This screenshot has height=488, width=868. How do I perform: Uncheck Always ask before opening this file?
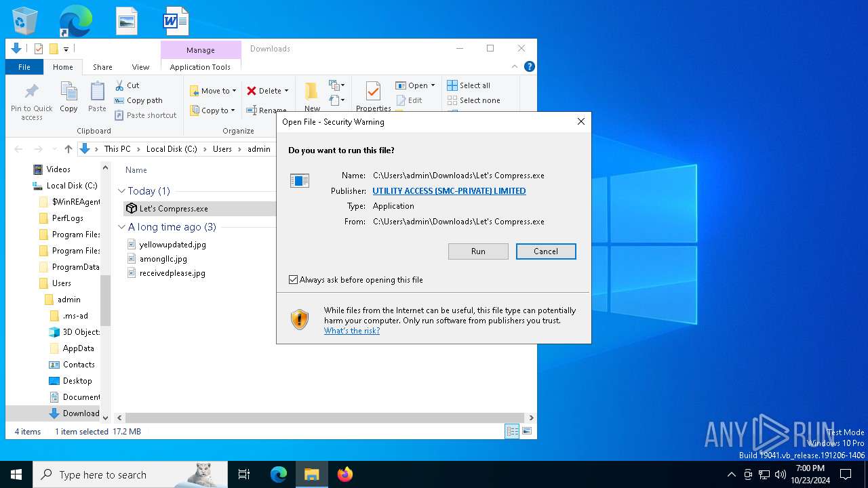click(294, 280)
